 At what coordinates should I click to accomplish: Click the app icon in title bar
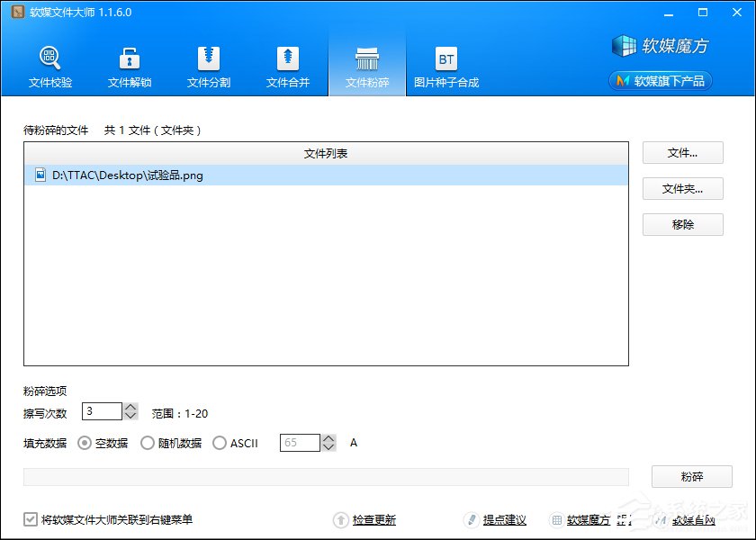tap(18, 12)
